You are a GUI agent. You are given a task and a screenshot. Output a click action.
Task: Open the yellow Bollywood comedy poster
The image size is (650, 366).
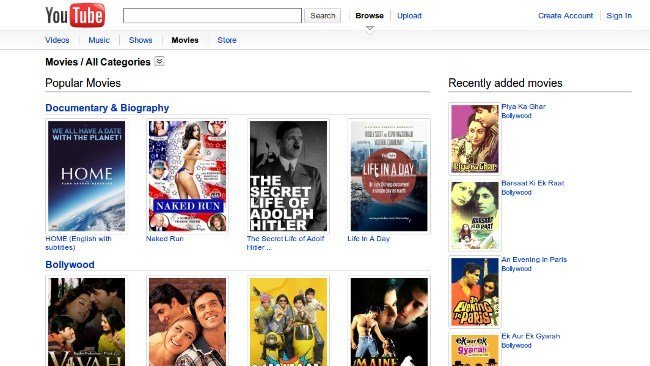(x=288, y=321)
